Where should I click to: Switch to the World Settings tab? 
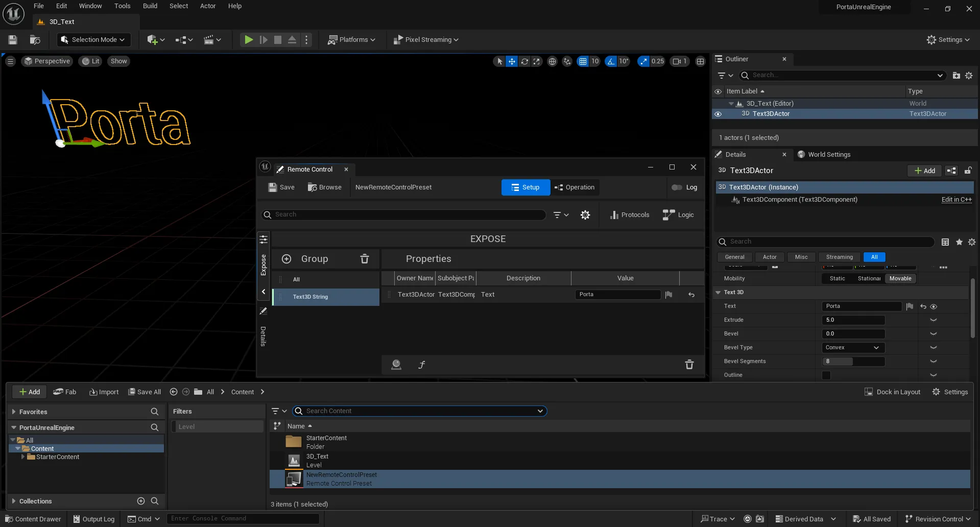point(828,155)
